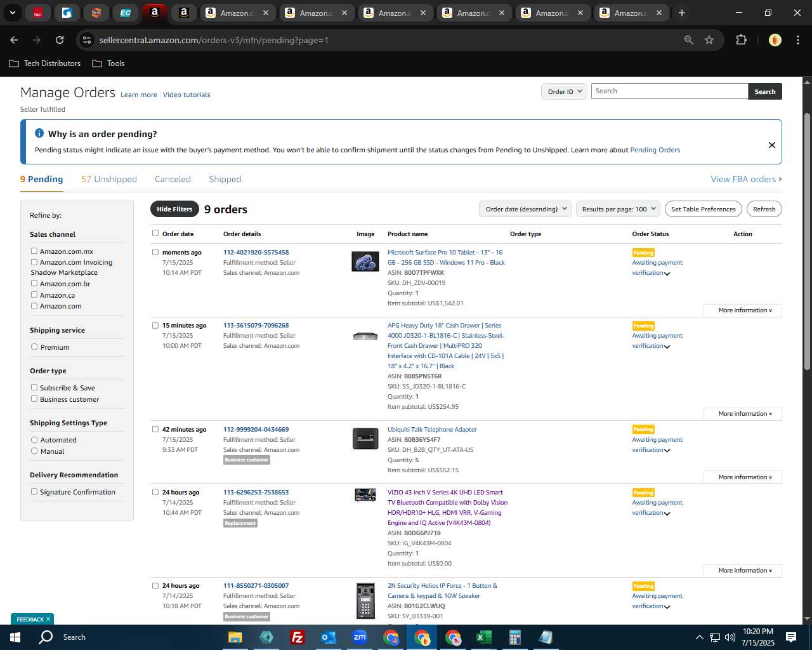
Task: Open order 113-3615079-7096268 link
Action: pos(256,325)
